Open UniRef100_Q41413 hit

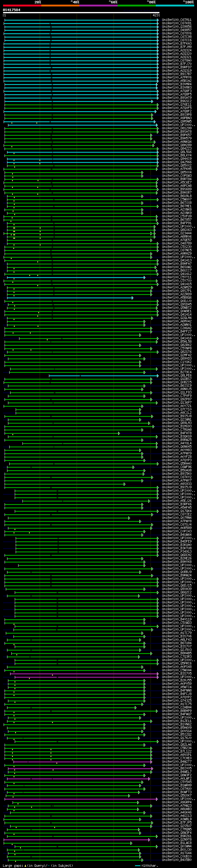coord(176,260)
